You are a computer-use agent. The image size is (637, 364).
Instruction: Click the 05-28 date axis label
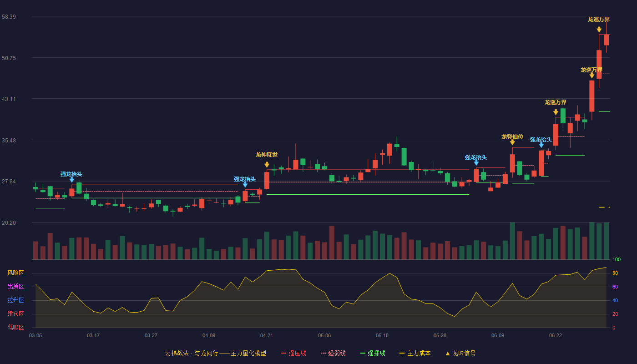pyautogui.click(x=440, y=335)
